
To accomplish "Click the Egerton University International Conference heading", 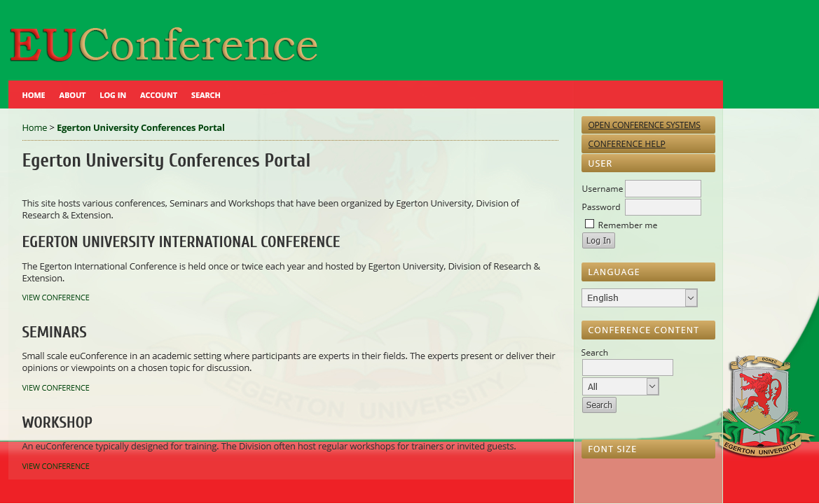I will point(181,242).
